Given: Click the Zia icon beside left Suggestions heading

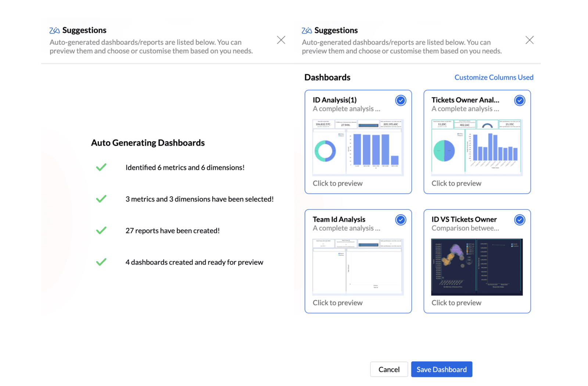Looking at the screenshot, I should (x=54, y=31).
